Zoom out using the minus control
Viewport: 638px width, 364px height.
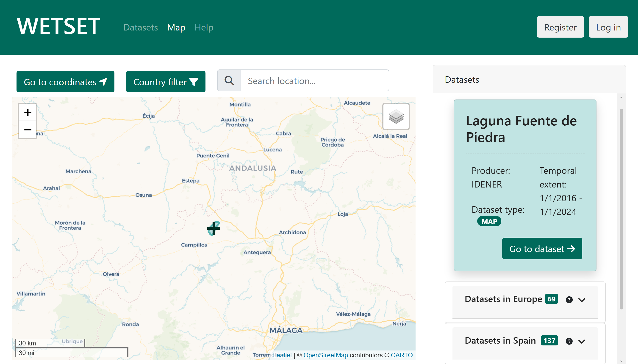(x=28, y=130)
